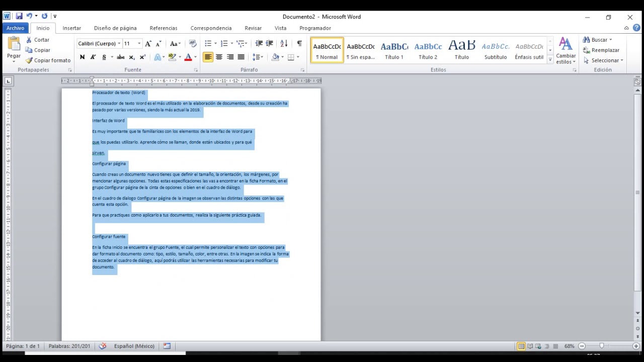Open Fuente dialog launcher
Screen dimensions: 644x362
(197, 70)
